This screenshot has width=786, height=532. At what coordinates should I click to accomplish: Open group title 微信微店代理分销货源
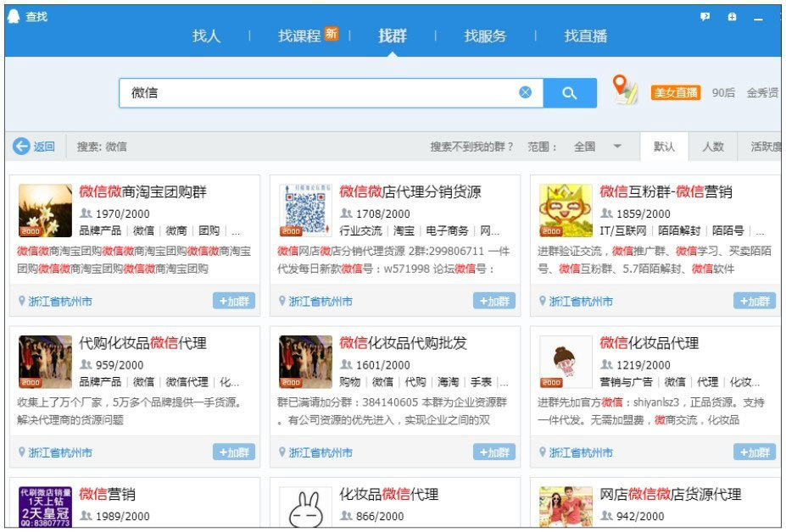click(x=410, y=191)
